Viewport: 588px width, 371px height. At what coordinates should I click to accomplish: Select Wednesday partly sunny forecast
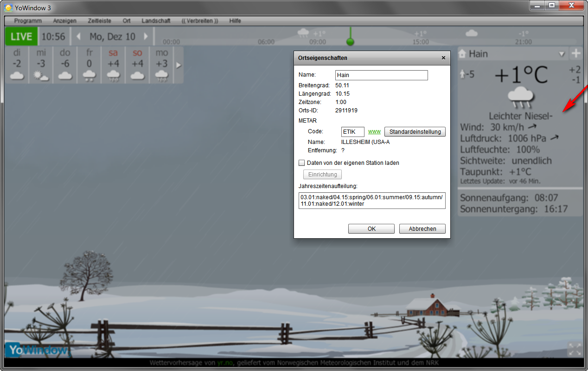pyautogui.click(x=41, y=65)
